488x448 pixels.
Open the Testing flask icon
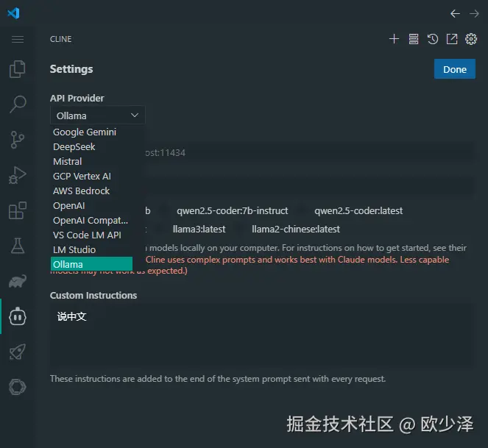click(18, 246)
